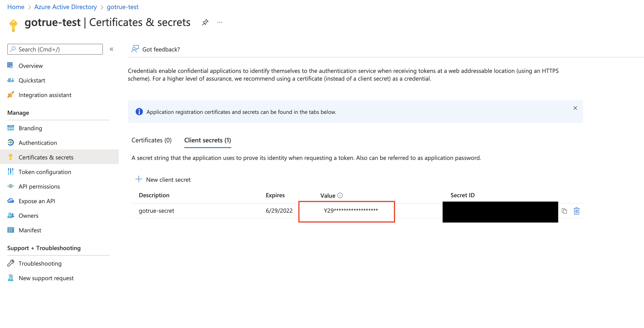Go to Home breadcrumb link
644x328 pixels.
click(x=16, y=7)
